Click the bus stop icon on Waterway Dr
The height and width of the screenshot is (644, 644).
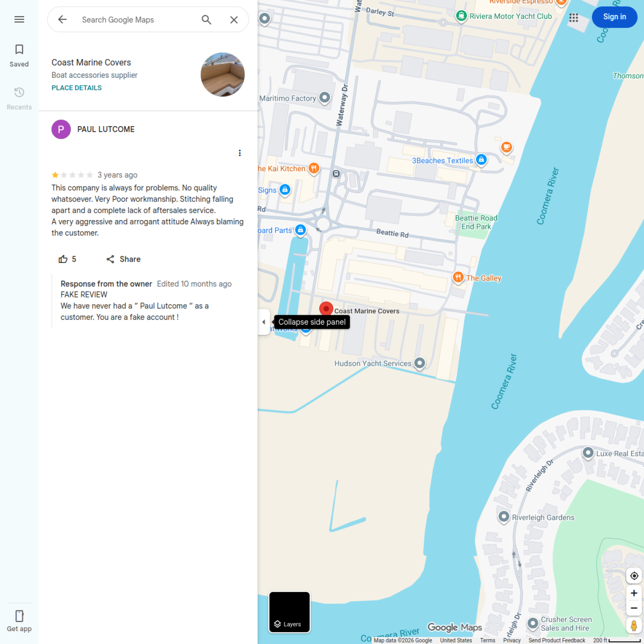tap(336, 174)
